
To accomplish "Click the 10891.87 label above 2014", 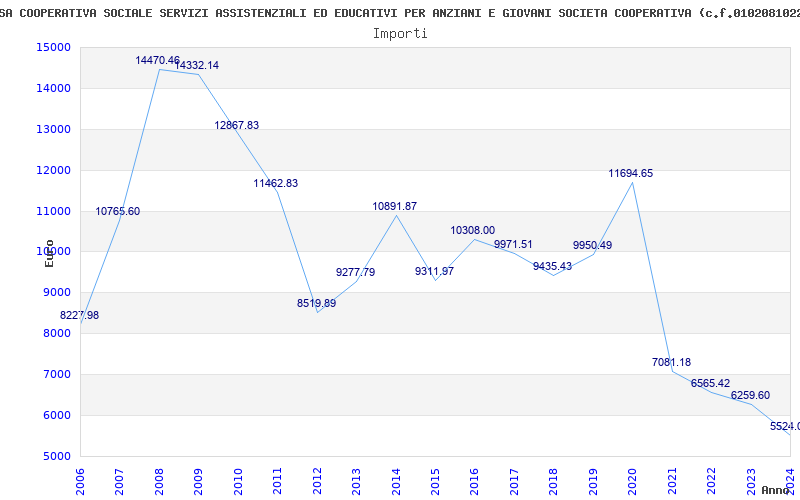I will pos(395,206).
